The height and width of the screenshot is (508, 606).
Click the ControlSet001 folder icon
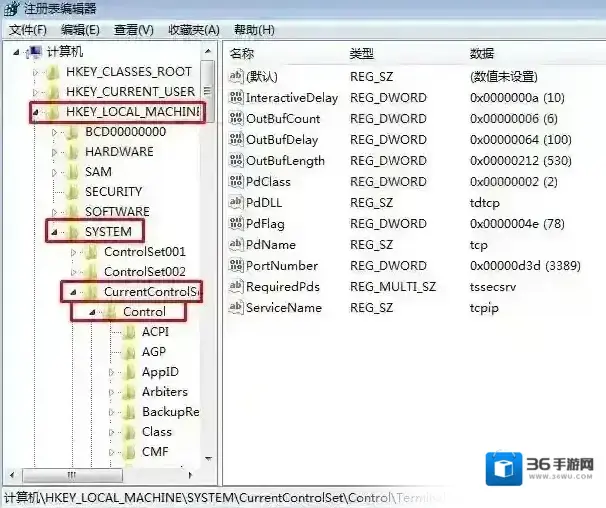[91, 252]
